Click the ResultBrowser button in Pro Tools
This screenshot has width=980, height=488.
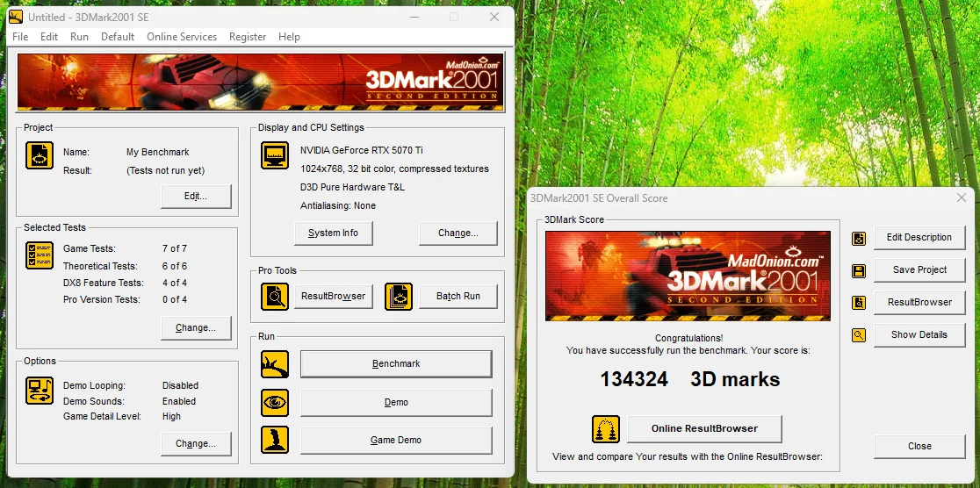coord(333,296)
